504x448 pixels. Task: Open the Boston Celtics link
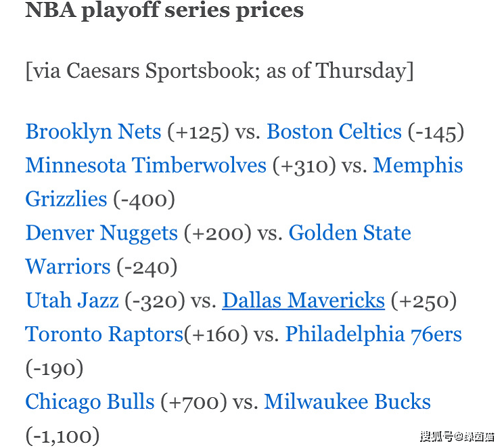click(334, 131)
